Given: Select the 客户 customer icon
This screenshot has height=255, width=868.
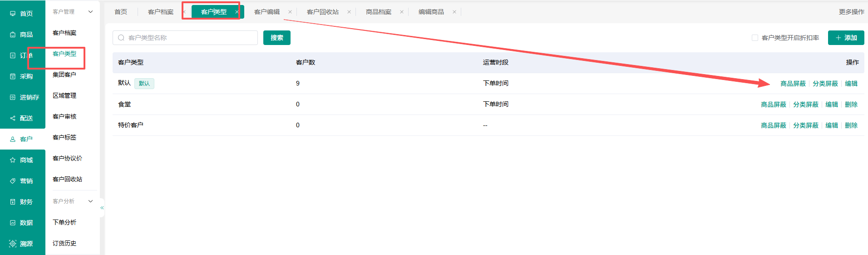Looking at the screenshot, I should pos(13,139).
